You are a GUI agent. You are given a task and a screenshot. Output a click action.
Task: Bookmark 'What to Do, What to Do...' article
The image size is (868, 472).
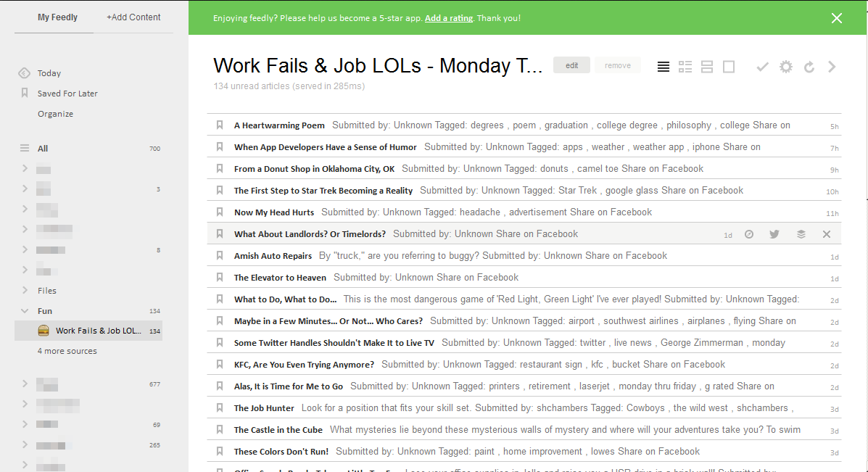(x=220, y=299)
